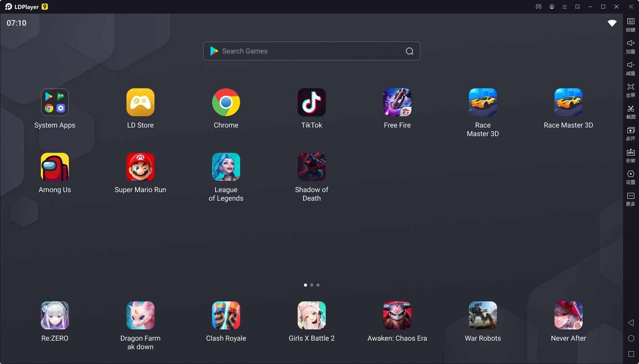The height and width of the screenshot is (364, 639).
Task: Launch the TikTok app
Action: [312, 102]
